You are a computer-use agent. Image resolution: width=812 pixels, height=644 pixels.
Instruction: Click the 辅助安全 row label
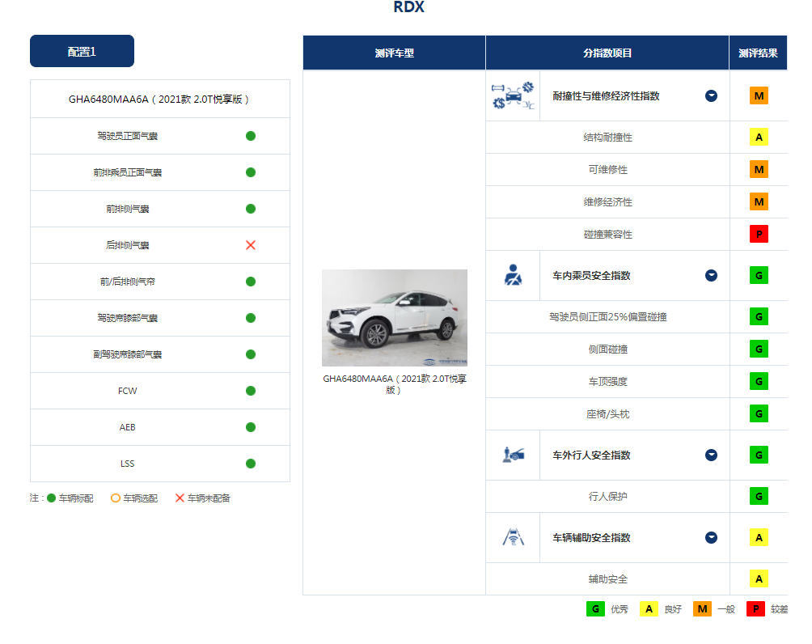(608, 578)
